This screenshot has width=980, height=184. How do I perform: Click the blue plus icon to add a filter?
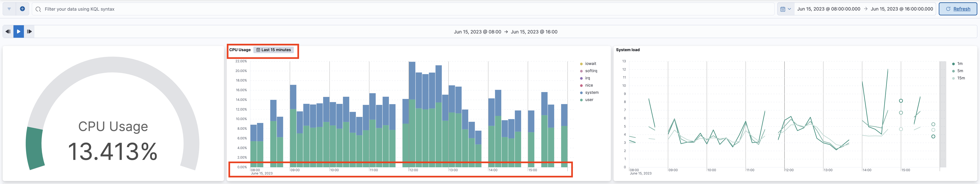click(23, 9)
